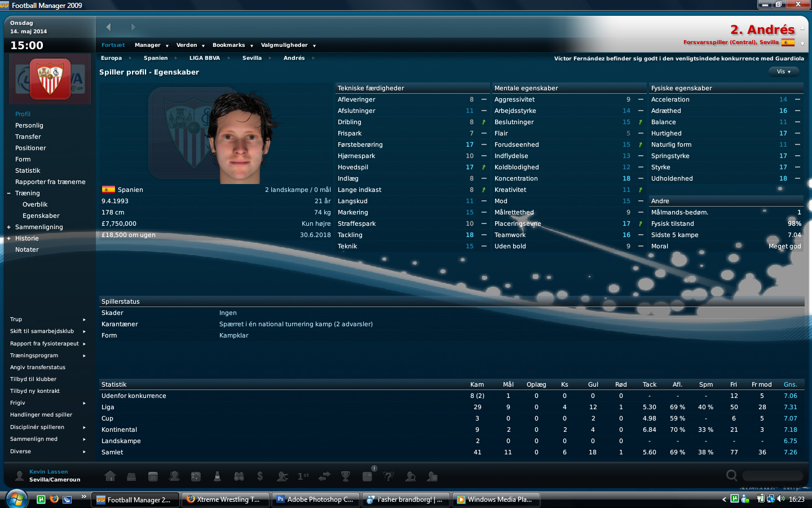Click Tilbyd til klubber
The width and height of the screenshot is (812, 508).
point(33,379)
